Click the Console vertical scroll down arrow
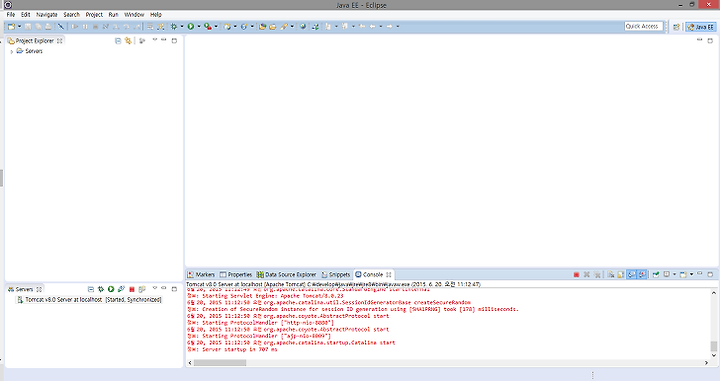Image resolution: width=720 pixels, height=381 pixels. tap(714, 355)
